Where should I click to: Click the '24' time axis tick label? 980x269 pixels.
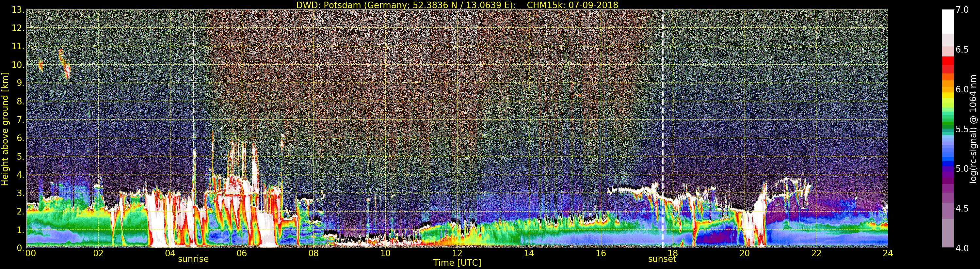click(888, 253)
